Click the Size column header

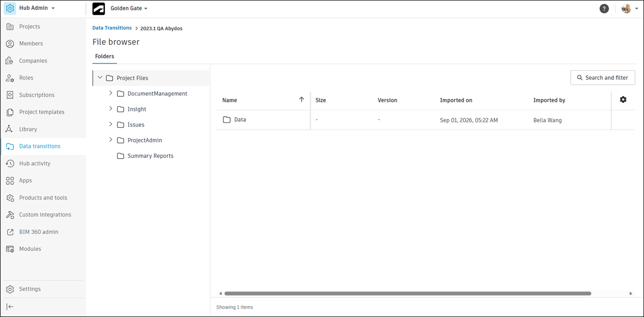321,100
